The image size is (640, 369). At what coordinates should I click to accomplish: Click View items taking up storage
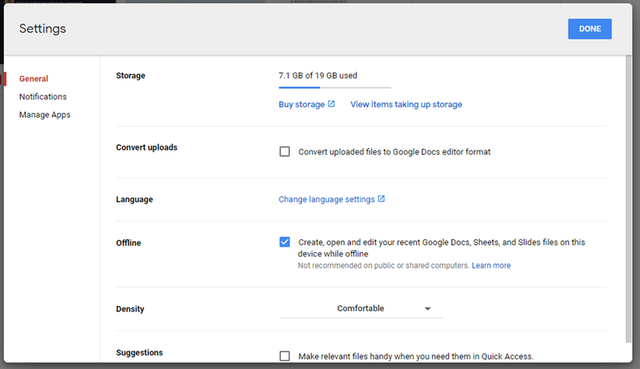pos(406,104)
